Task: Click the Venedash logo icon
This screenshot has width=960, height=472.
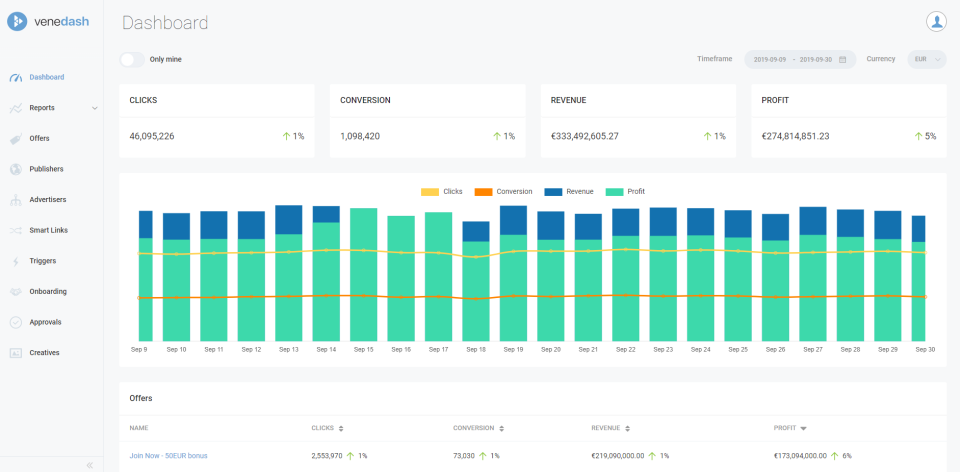Action: 17,21
